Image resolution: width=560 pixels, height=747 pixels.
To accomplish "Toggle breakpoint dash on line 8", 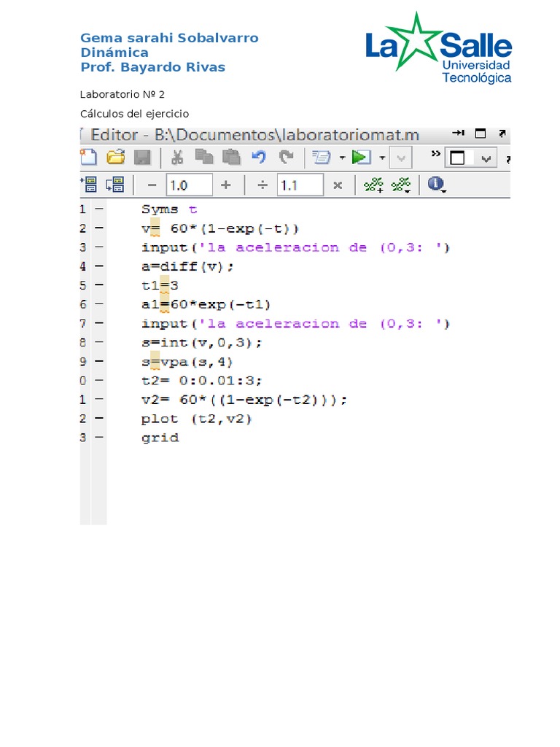I will (98, 342).
